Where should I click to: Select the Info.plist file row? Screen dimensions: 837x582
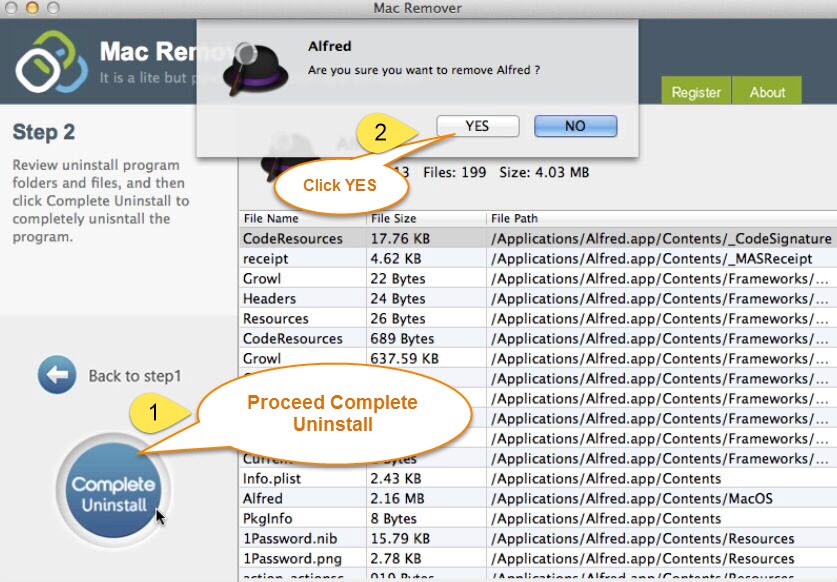pyautogui.click(x=538, y=478)
